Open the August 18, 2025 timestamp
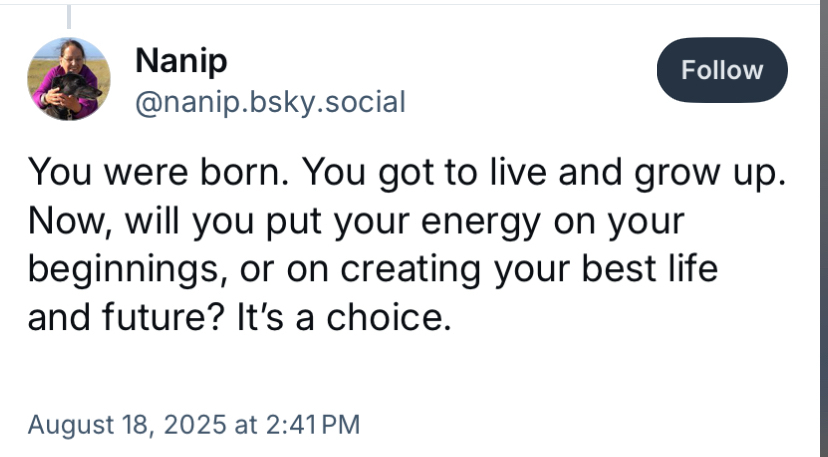Viewport: 828px width, 457px height. [x=193, y=423]
